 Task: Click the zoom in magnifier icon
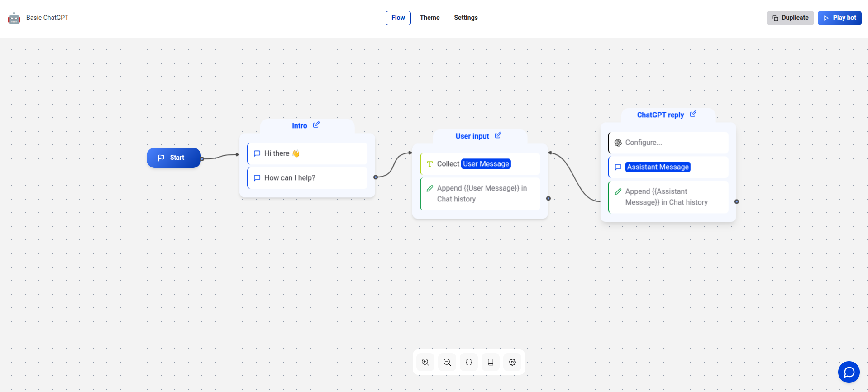point(425,362)
